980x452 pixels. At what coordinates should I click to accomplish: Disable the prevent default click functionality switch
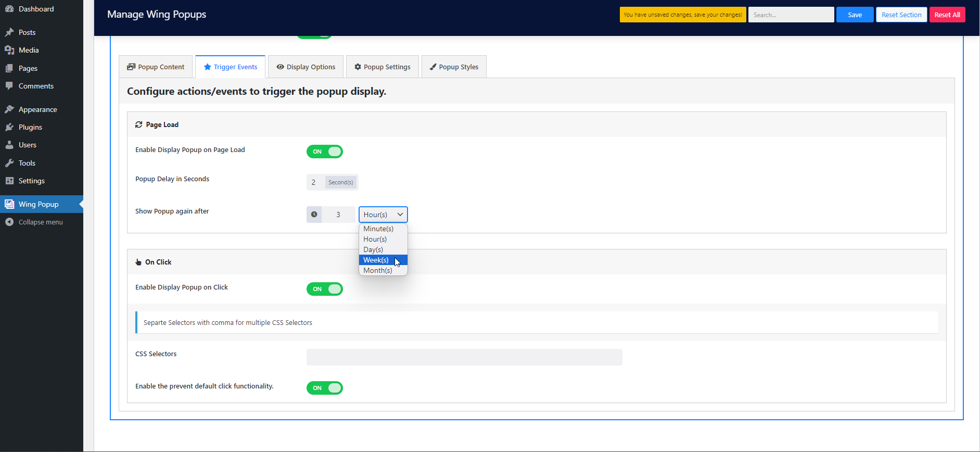pos(325,388)
